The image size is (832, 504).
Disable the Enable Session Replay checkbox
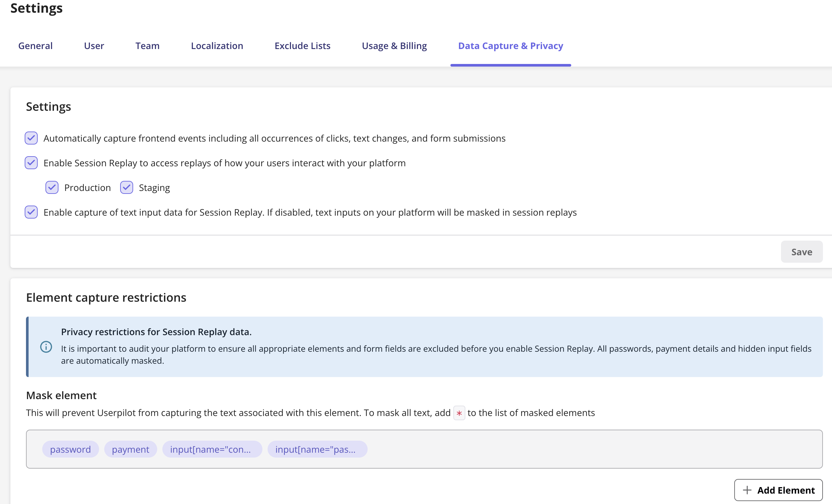[31, 163]
